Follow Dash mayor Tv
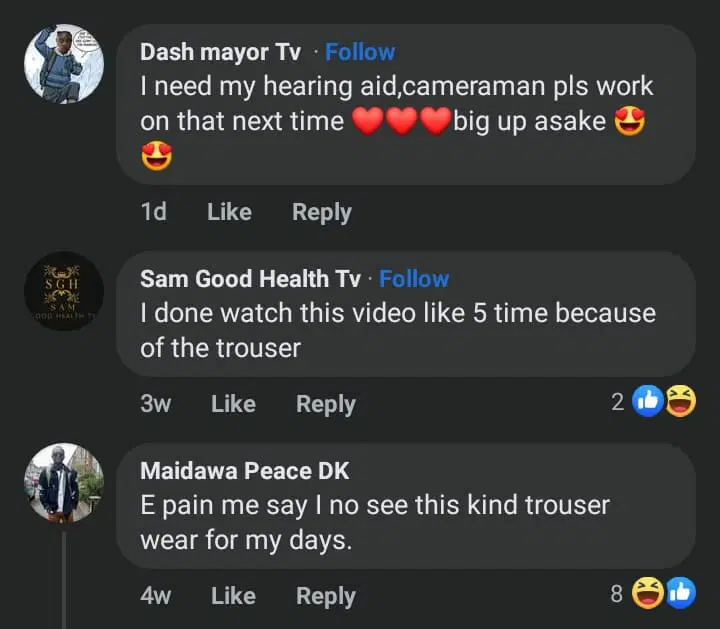The height and width of the screenshot is (629, 720). 360,52
